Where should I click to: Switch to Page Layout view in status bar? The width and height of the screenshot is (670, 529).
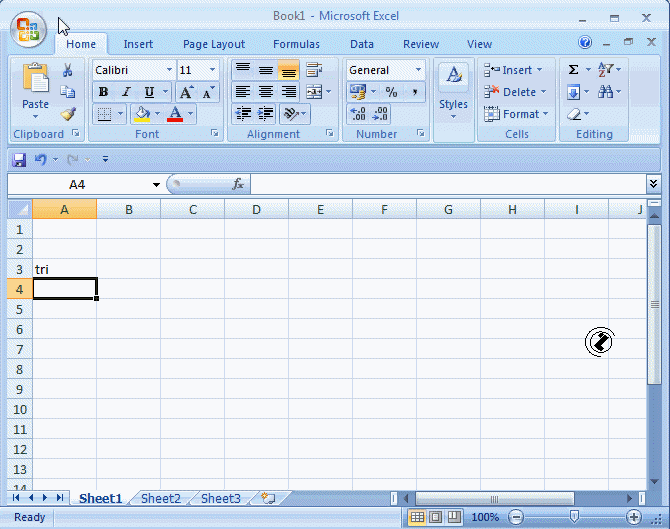coord(436,517)
